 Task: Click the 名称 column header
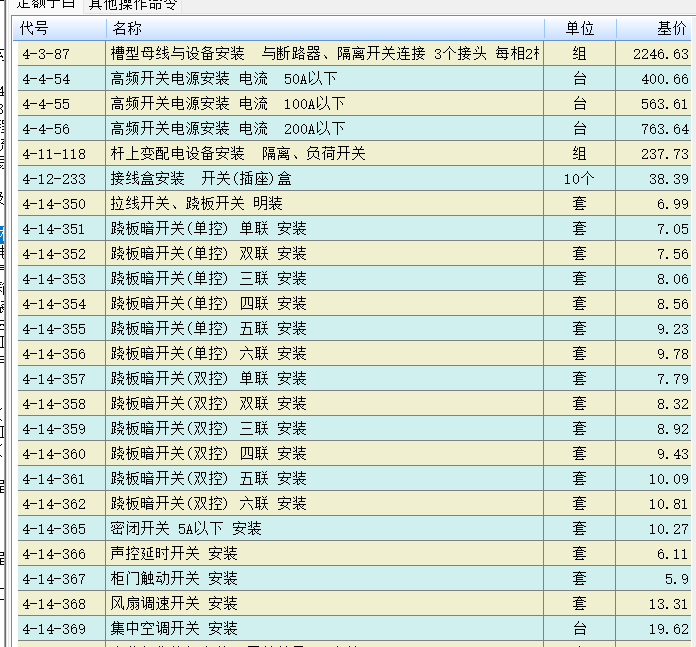click(x=325, y=28)
